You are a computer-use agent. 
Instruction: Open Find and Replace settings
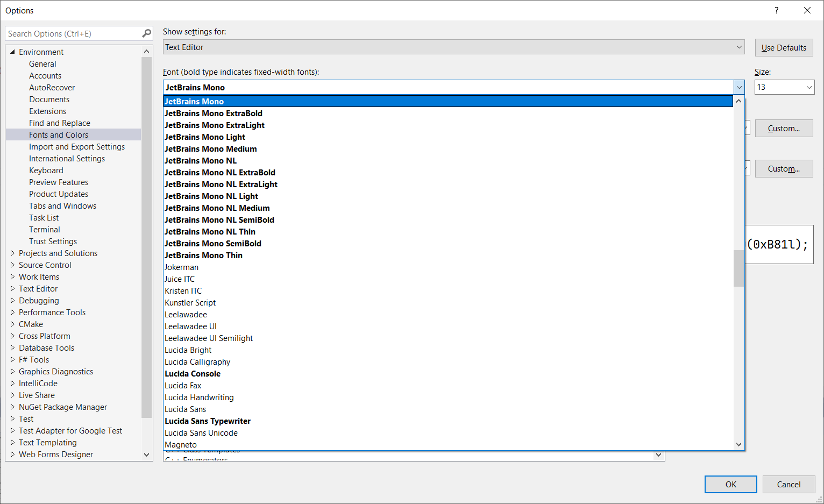coord(60,123)
